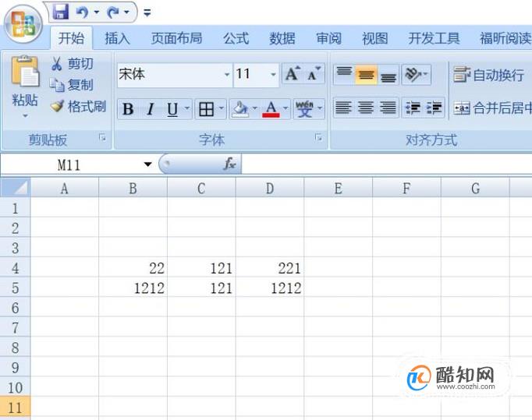Increase the cell indent
Screen dimensions: 532x420
click(x=434, y=108)
